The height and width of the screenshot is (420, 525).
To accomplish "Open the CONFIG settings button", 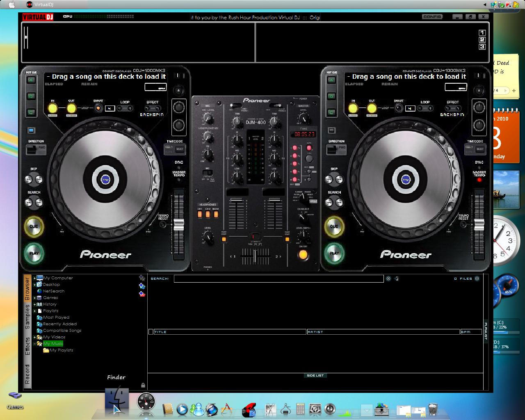I will pos(432,17).
